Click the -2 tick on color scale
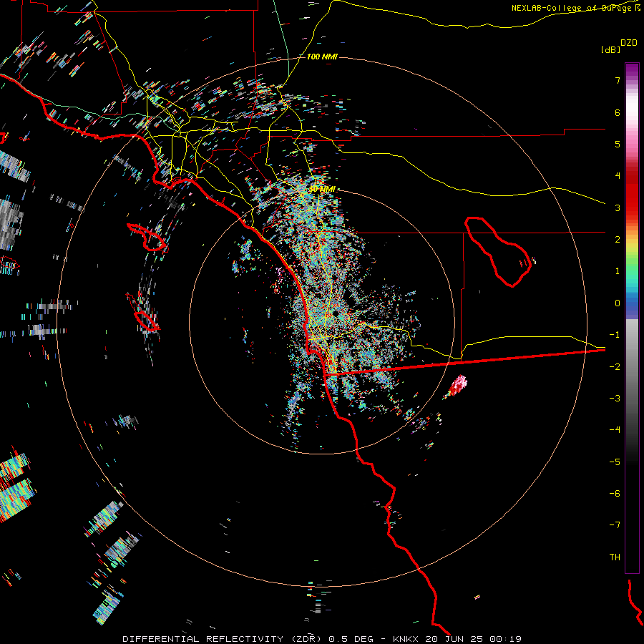Viewport: 644px width, 644px height. [x=615, y=366]
